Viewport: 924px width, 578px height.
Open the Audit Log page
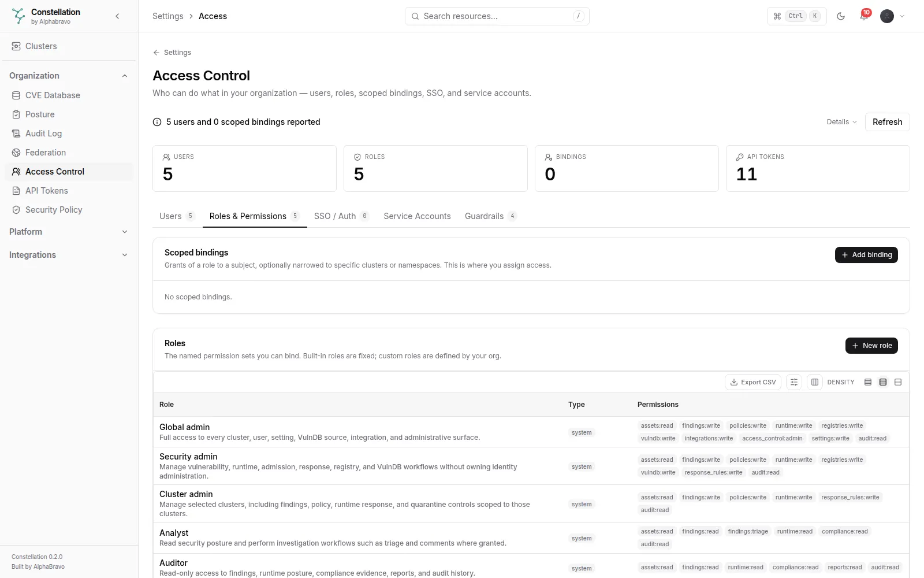[x=69, y=134]
